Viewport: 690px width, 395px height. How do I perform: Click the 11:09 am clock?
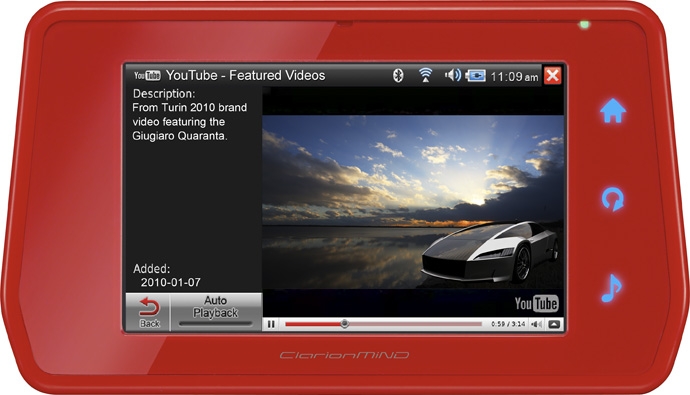coord(514,77)
